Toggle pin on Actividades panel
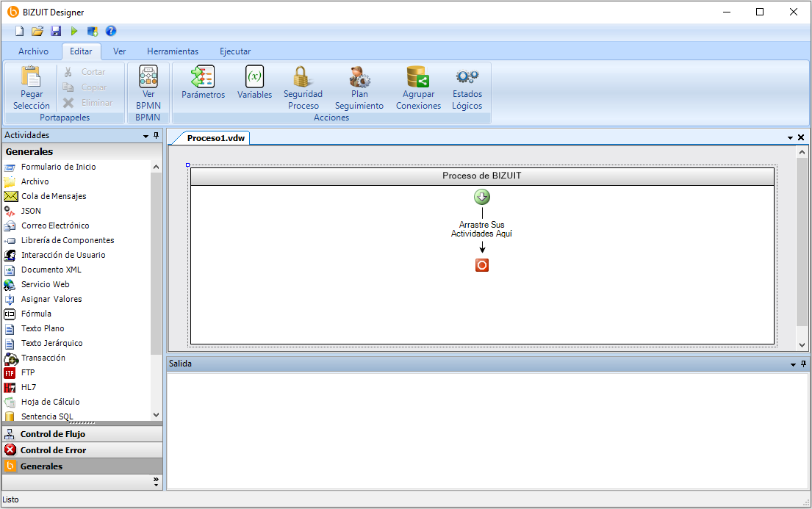Viewport: 812px width, 509px height. point(156,135)
